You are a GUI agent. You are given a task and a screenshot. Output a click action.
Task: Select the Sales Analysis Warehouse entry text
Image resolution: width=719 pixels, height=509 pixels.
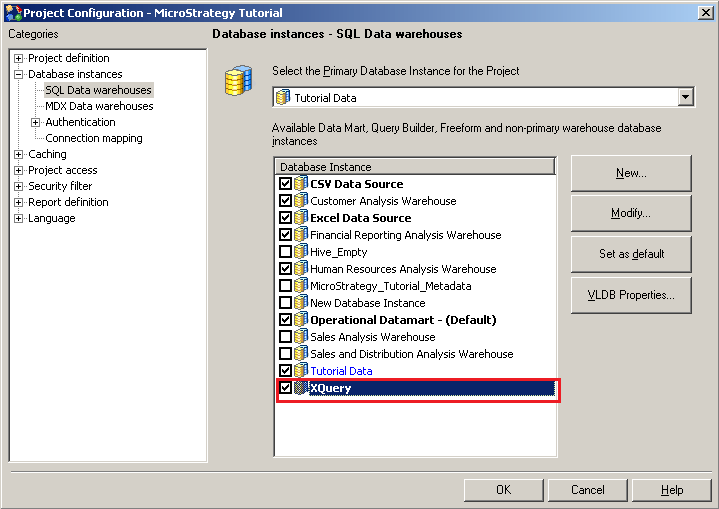373,337
